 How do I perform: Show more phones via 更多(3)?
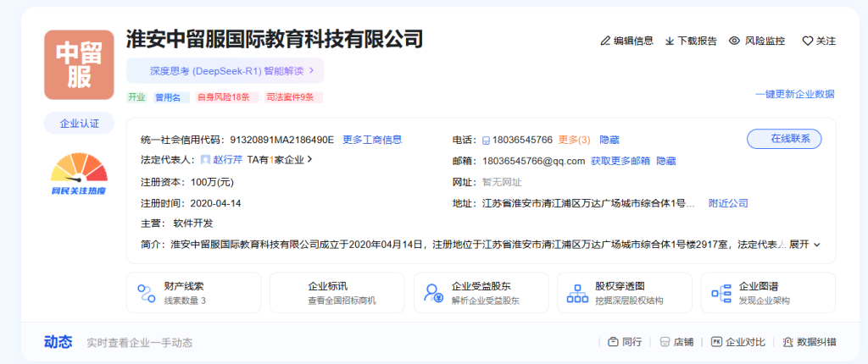[x=574, y=140]
